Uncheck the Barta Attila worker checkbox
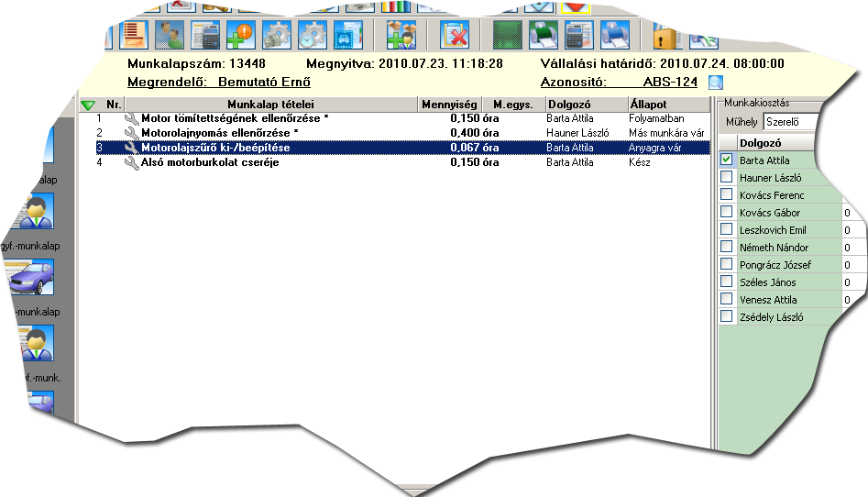 pyautogui.click(x=727, y=160)
